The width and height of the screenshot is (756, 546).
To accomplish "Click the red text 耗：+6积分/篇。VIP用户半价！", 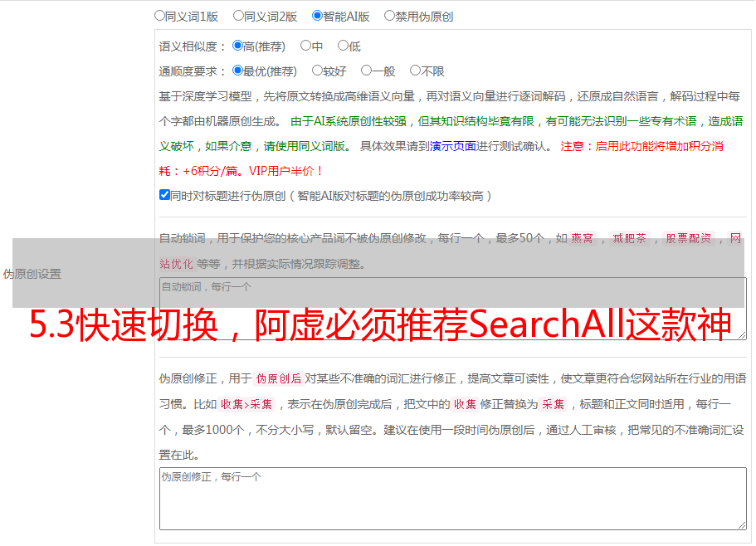I will tap(241, 171).
